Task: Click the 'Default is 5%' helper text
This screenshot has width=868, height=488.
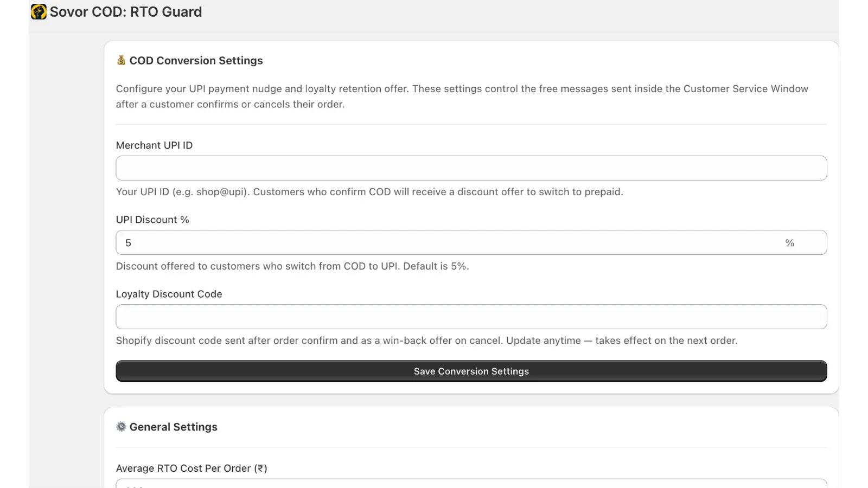Action: click(x=292, y=266)
